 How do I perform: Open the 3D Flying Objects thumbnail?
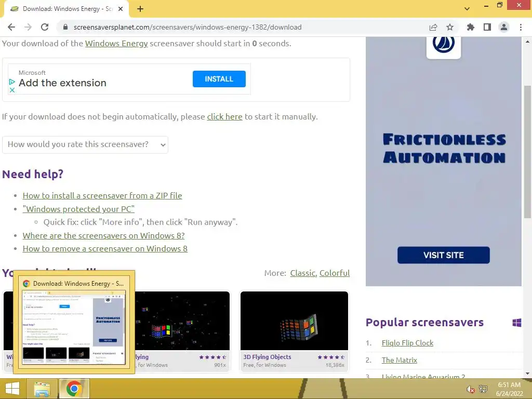(x=294, y=321)
